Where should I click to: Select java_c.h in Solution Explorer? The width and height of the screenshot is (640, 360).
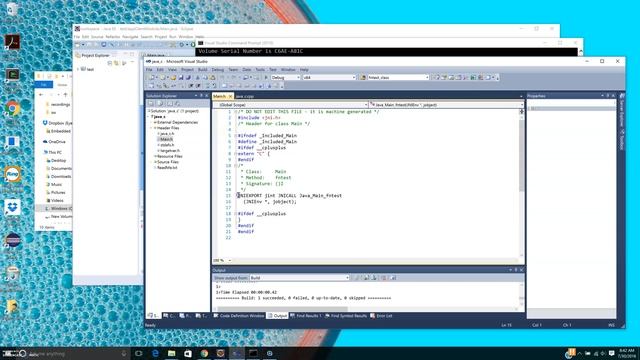point(167,134)
